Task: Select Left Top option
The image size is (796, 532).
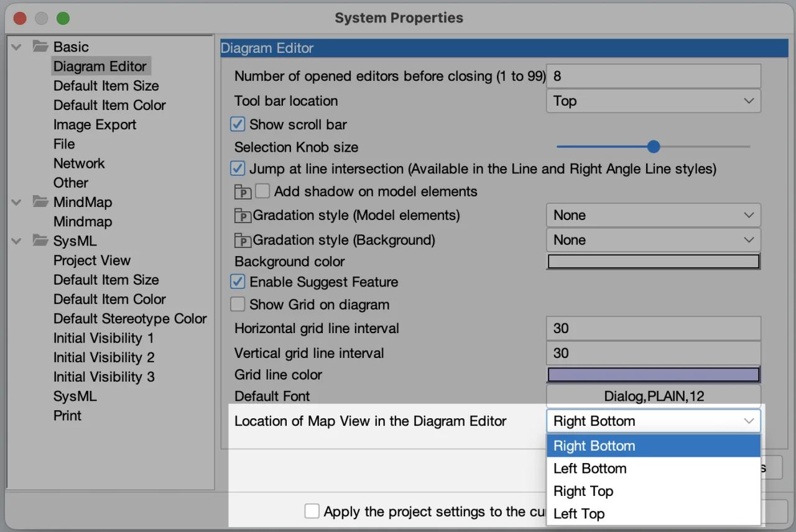Action: [x=654, y=513]
